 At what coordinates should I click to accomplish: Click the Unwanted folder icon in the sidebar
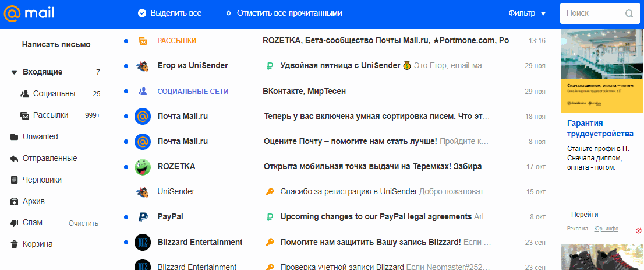(x=15, y=136)
